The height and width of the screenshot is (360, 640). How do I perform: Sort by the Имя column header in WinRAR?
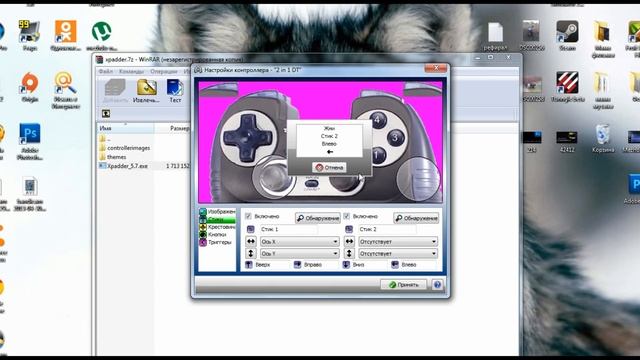click(x=125, y=128)
